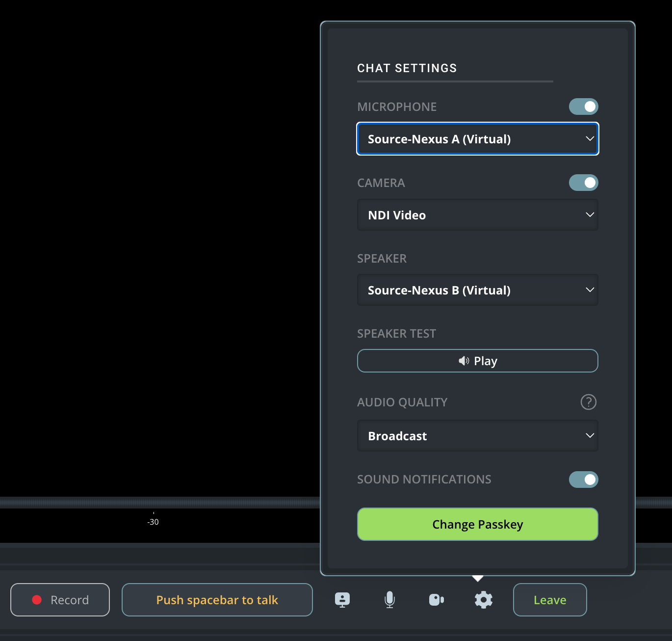This screenshot has width=672, height=641.
Task: Click the Push spacebar to talk button
Action: 217,600
